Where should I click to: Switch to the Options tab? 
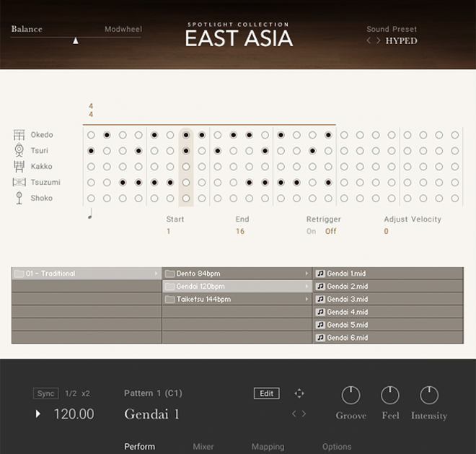pyautogui.click(x=337, y=446)
